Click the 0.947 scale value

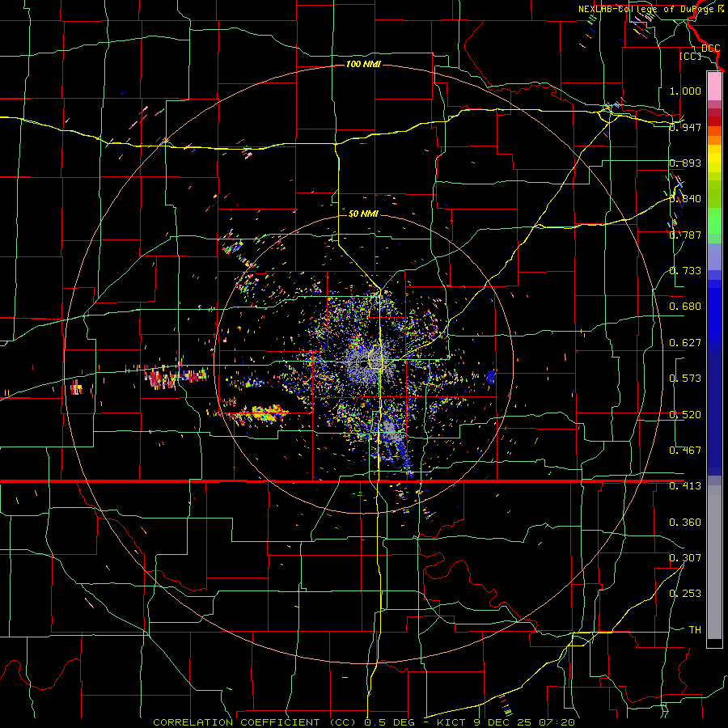point(685,127)
